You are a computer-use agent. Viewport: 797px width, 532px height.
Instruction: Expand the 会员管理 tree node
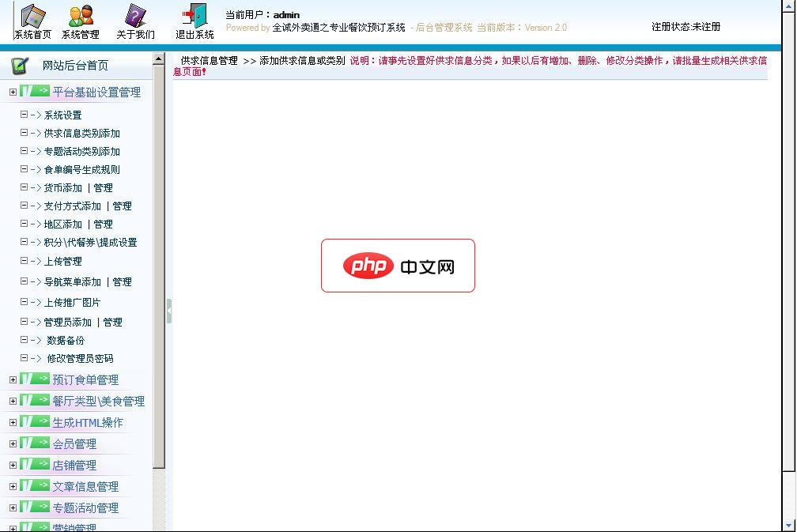pyautogui.click(x=11, y=443)
